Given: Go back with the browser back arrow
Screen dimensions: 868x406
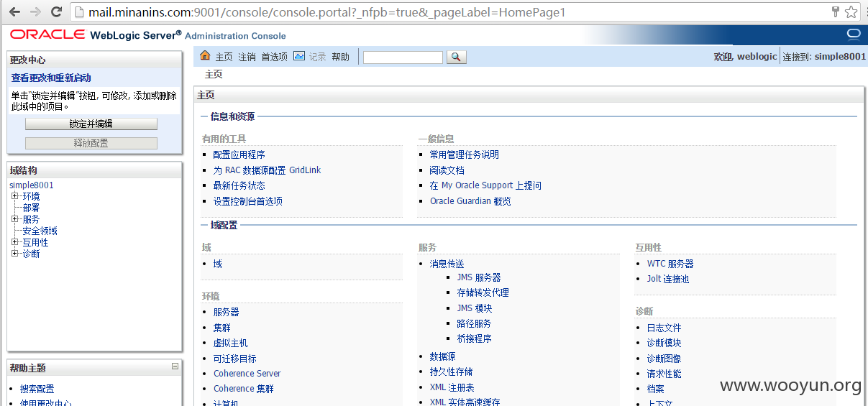Looking at the screenshot, I should [14, 12].
